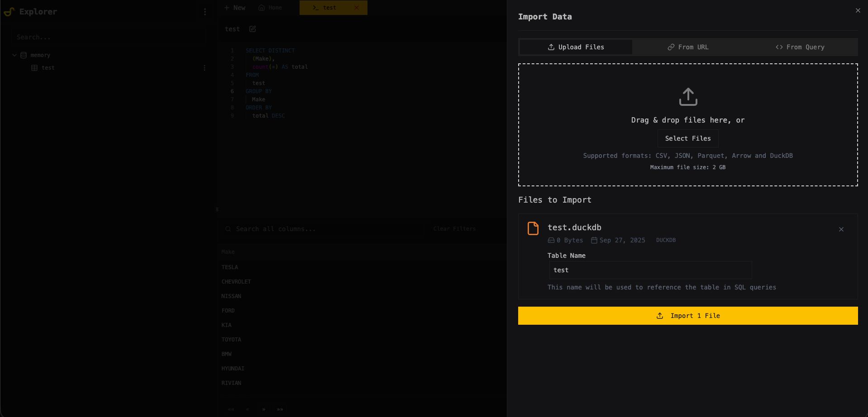
Task: Click the rename pencil icon beside test title
Action: [252, 29]
